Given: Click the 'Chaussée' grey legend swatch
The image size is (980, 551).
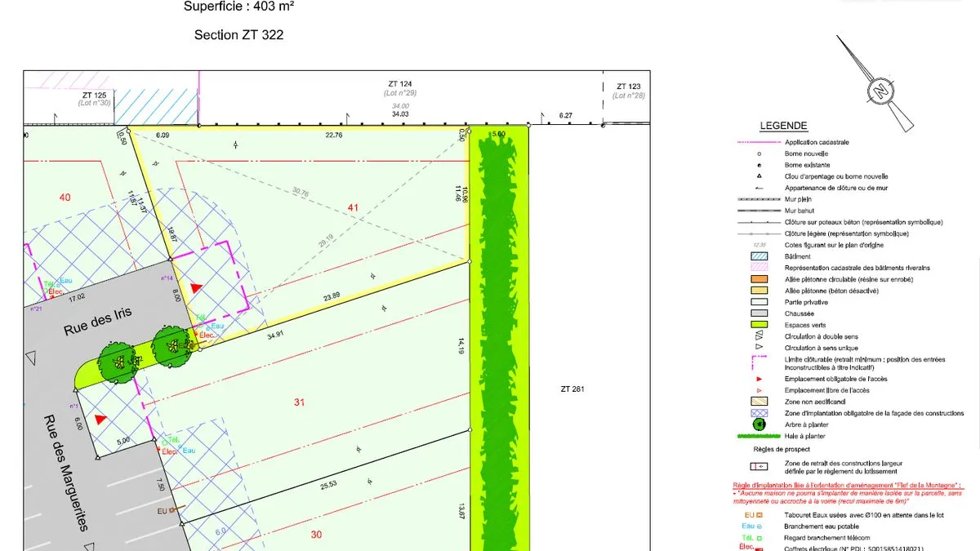Looking at the screenshot, I should (758, 313).
